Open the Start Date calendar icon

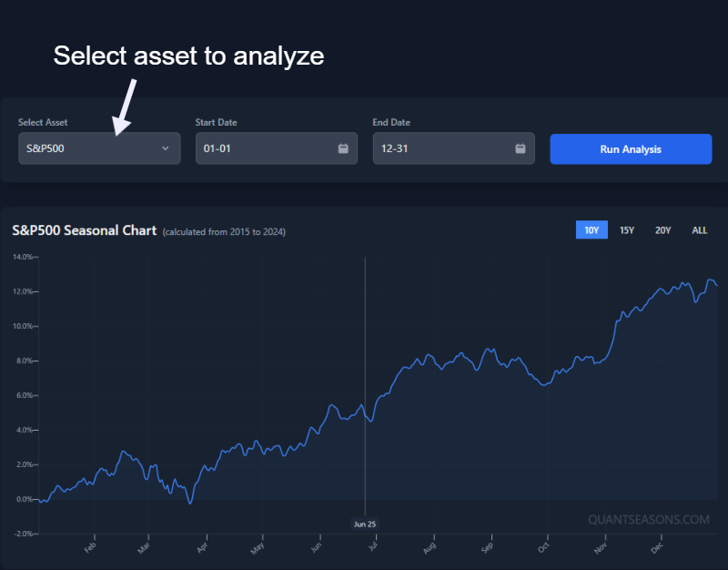[343, 148]
